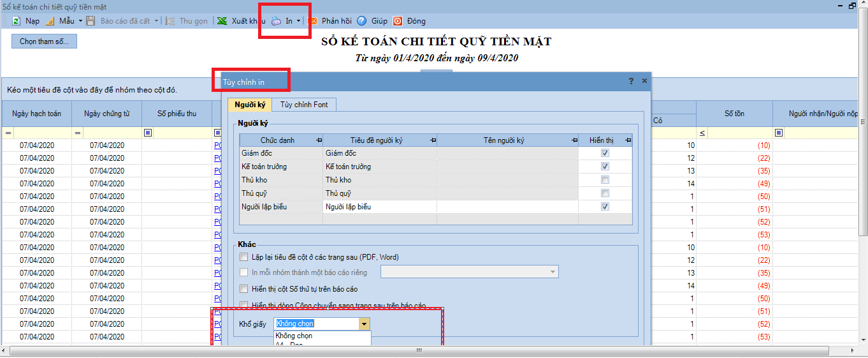868x358 pixels.
Task: Click the Mẫu template ruler icon
Action: (50, 21)
